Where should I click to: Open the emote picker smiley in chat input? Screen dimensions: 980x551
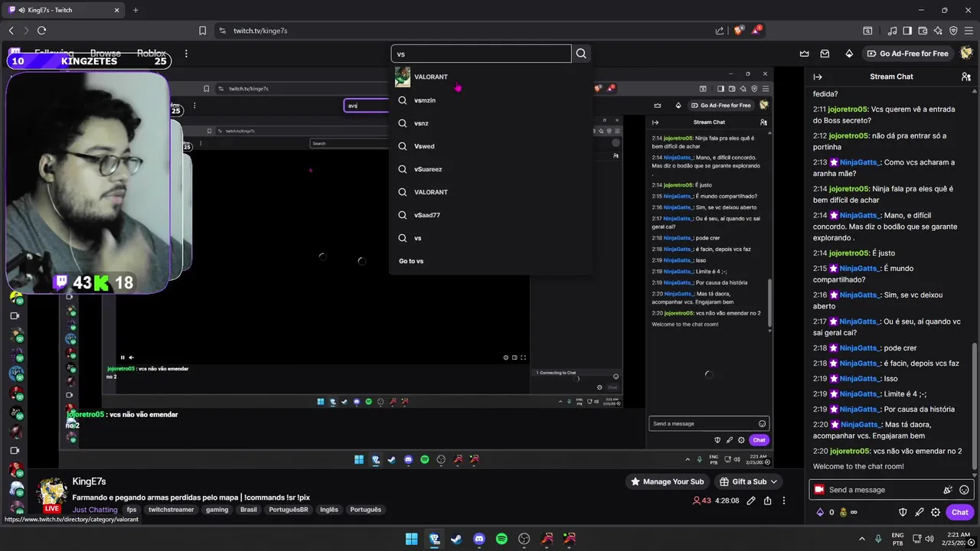click(x=964, y=490)
